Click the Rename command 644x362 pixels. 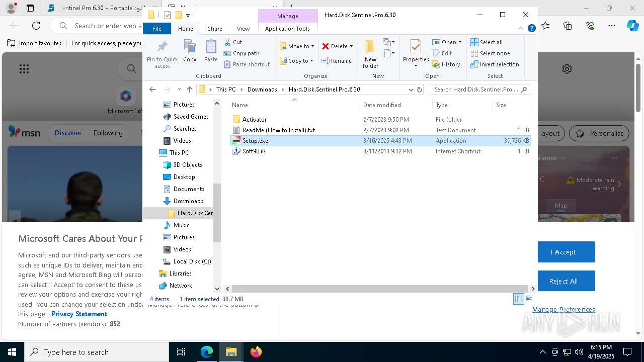point(337,61)
